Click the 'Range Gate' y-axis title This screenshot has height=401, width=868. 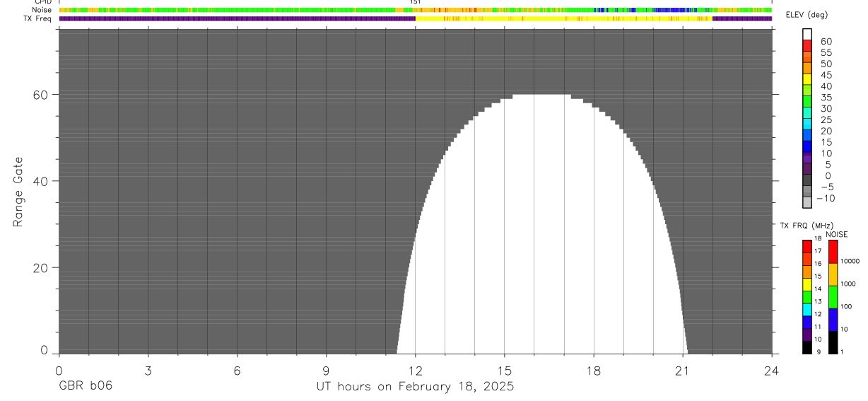click(18, 192)
